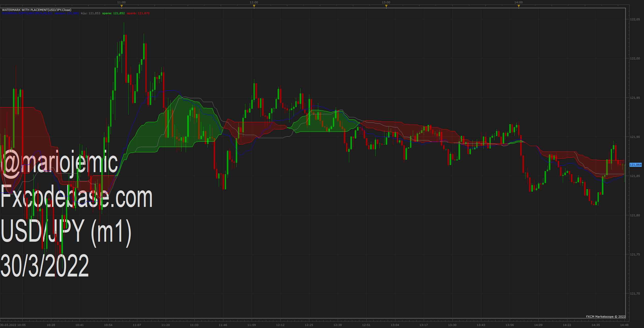The image size is (644, 328).
Task: Click the 13:30 time axis label
Action: [x=452, y=325]
